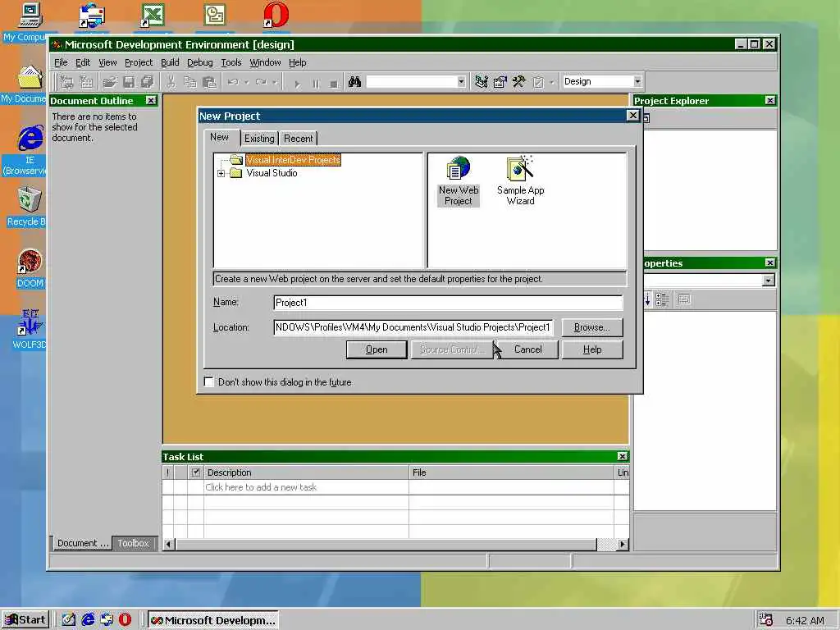Open the File menu
Image resolution: width=840 pixels, height=630 pixels.
click(61, 62)
